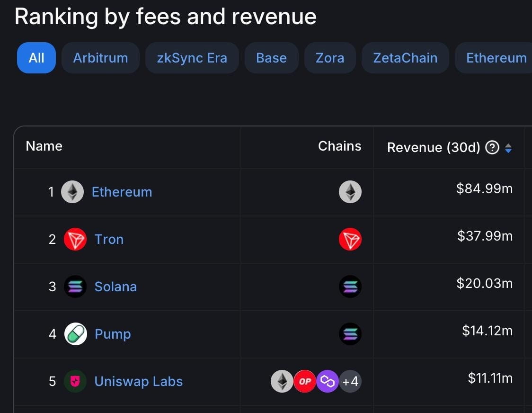
Task: Switch to the ZetaChain tab
Action: tap(405, 58)
